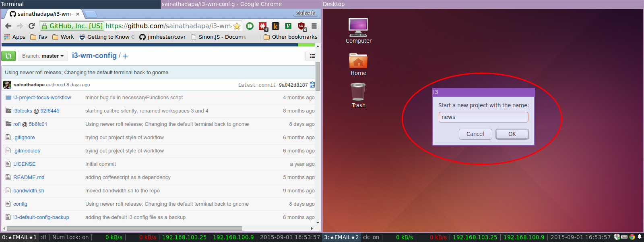Open the Trash desktop icon
This screenshot has width=644, height=242.
(358, 96)
